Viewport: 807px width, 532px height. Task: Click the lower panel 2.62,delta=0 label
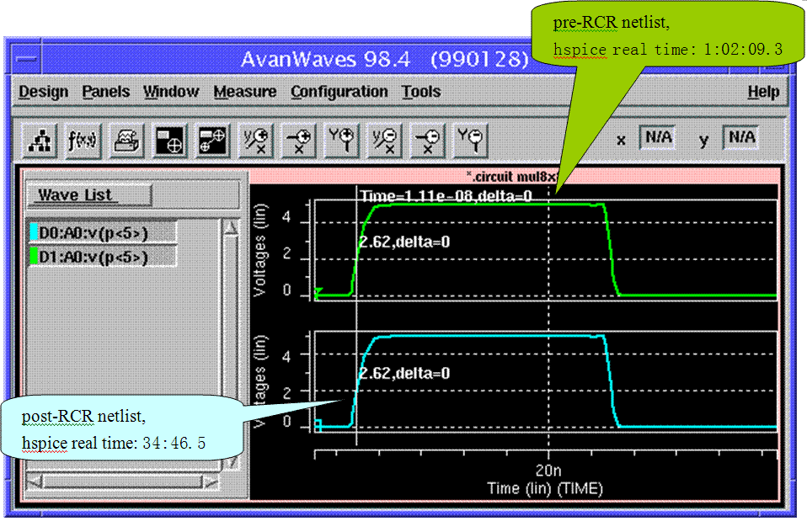404,373
